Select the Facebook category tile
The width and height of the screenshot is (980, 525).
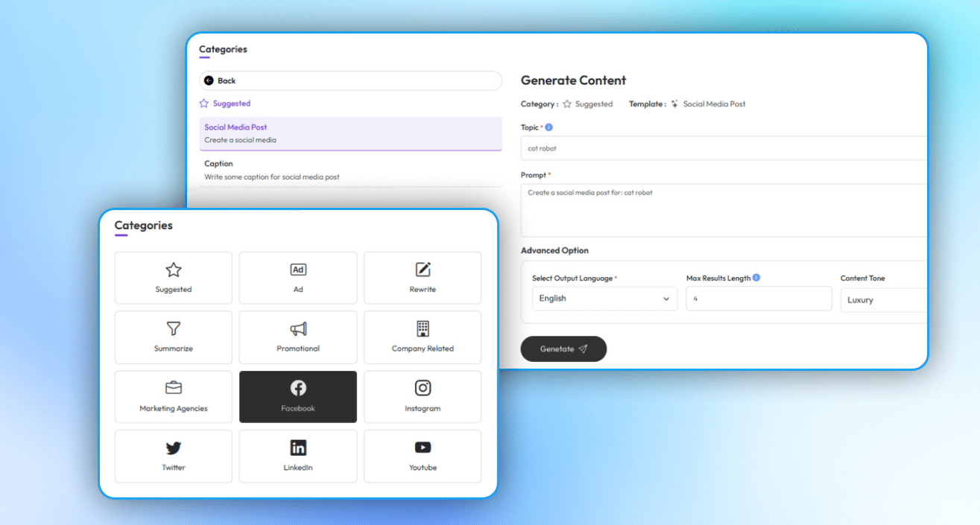tap(298, 397)
